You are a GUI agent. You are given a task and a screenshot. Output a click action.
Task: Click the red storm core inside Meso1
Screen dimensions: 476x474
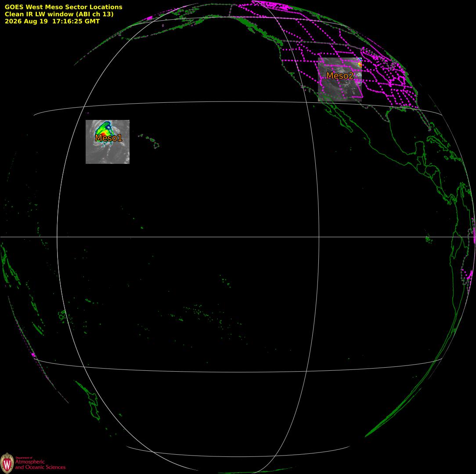tap(104, 134)
